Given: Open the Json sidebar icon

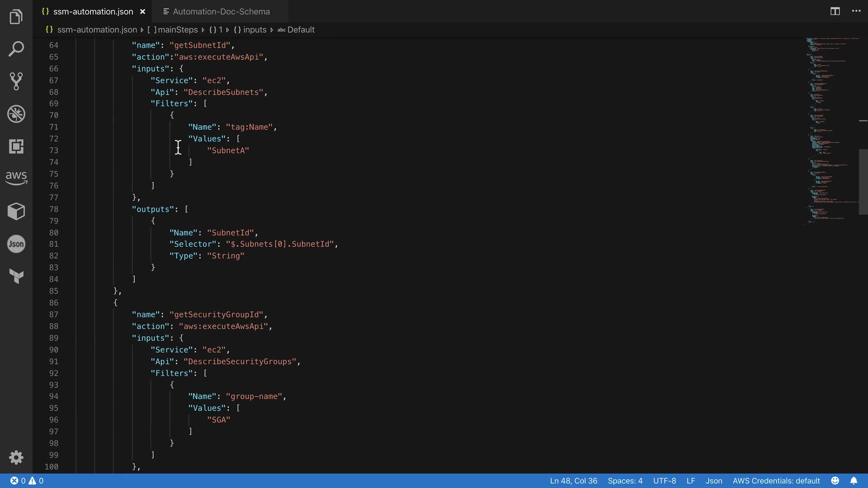Looking at the screenshot, I should pyautogui.click(x=16, y=244).
